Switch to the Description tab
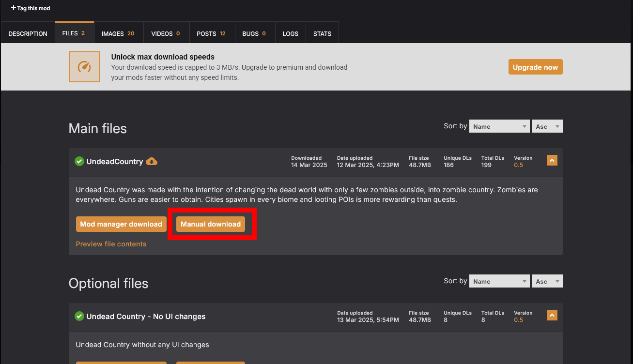Viewport: 633px width, 364px height. pos(28,33)
